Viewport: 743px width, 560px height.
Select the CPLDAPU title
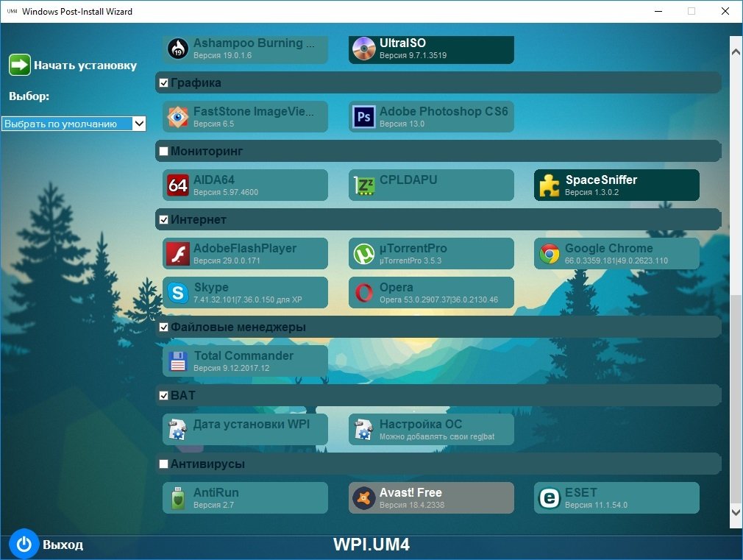click(408, 180)
